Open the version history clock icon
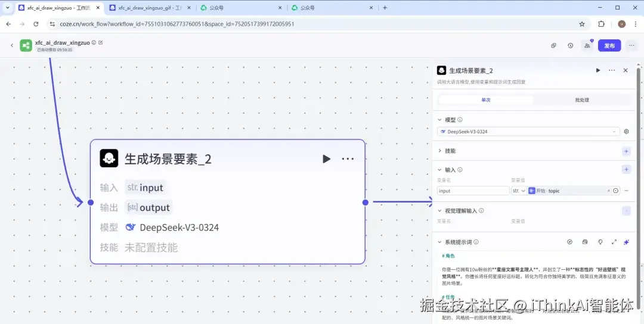The width and height of the screenshot is (644, 324). click(571, 45)
